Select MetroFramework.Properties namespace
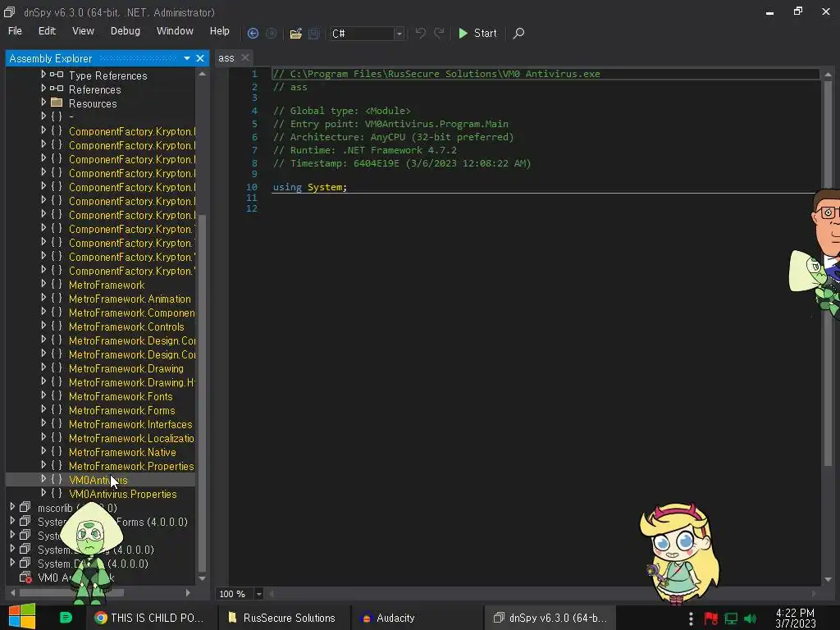This screenshot has width=840, height=630. point(131,466)
